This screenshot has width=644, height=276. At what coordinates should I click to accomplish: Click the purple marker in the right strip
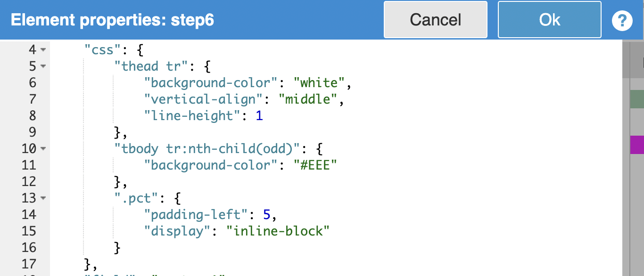coord(637,145)
